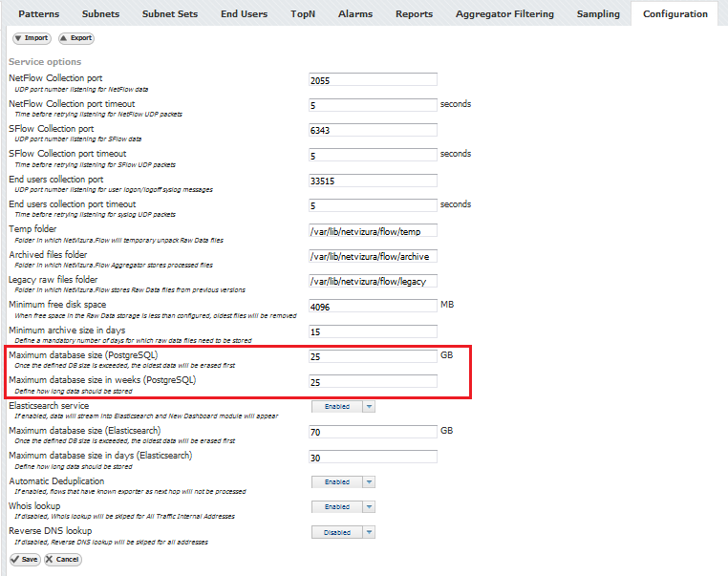Open the Alarms tab
The height and width of the screenshot is (576, 728).
click(355, 14)
